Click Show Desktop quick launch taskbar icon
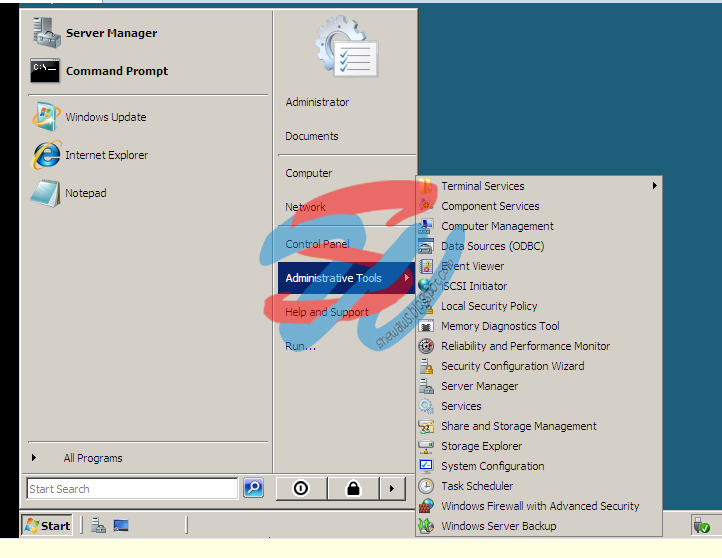The image size is (722, 558). (121, 525)
